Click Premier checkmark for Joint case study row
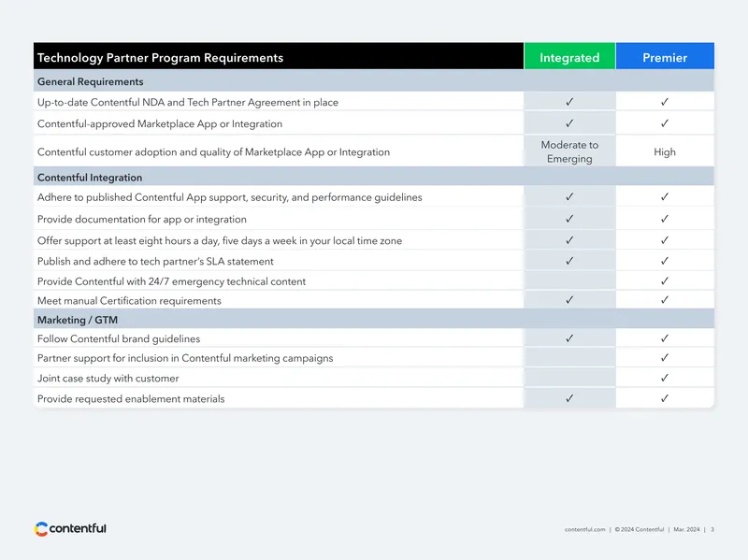 [x=665, y=378]
